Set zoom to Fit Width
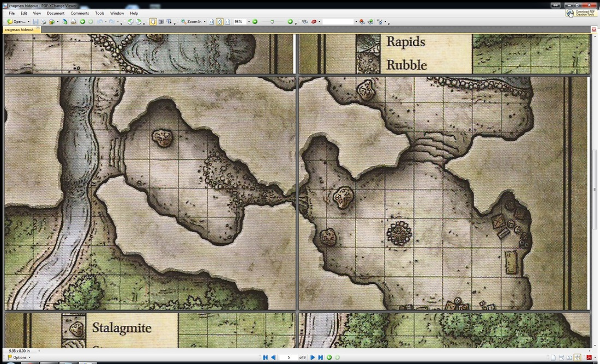The height and width of the screenshot is (364, 600). click(227, 22)
